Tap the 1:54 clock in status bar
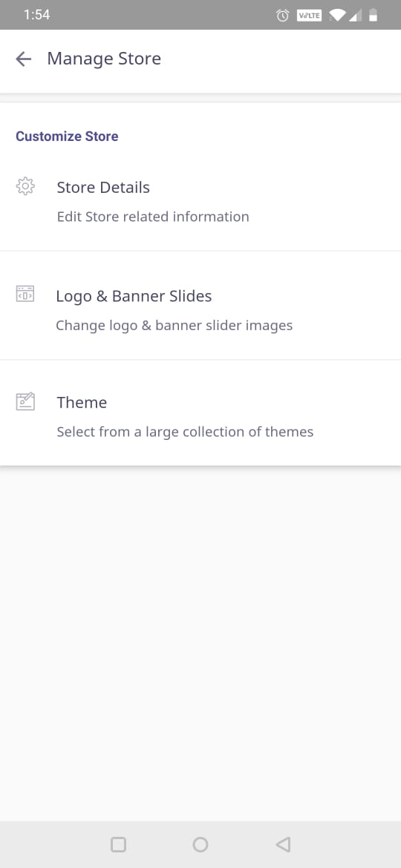 point(37,15)
